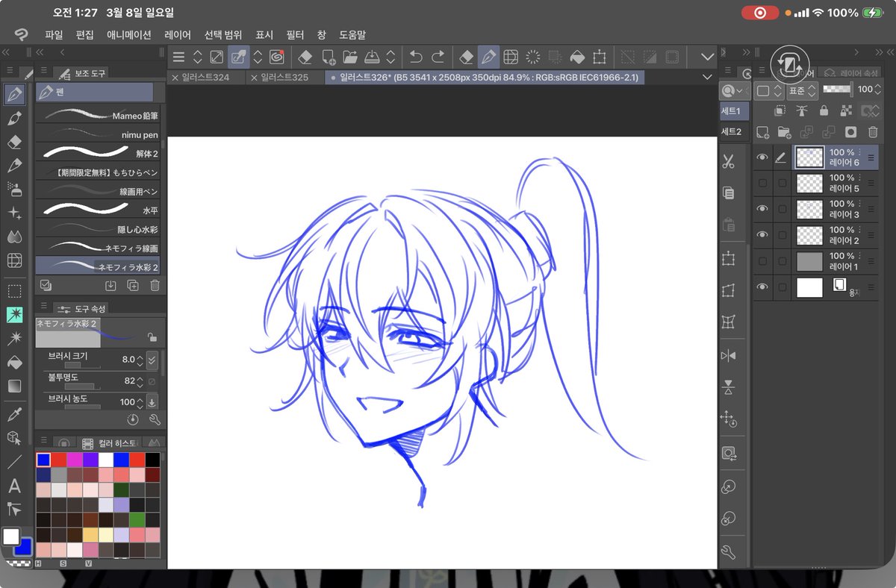Choose the Mameo鉛筆 sub tool brush
896x588 pixels.
tap(98, 116)
